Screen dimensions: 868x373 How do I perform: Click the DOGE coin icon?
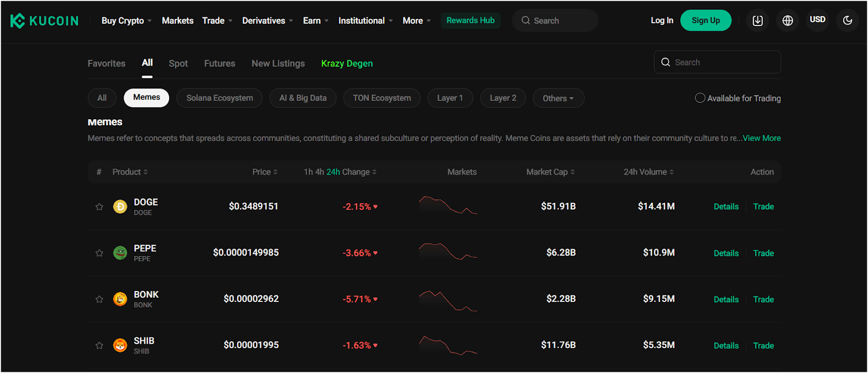pos(120,207)
